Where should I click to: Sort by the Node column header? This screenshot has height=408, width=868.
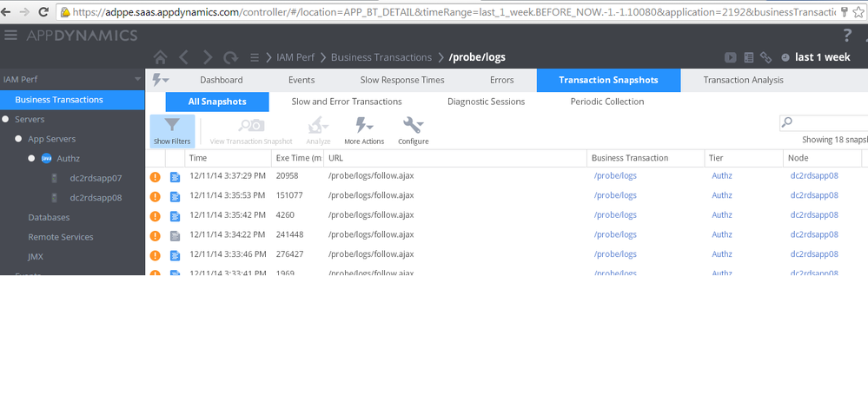(823, 158)
